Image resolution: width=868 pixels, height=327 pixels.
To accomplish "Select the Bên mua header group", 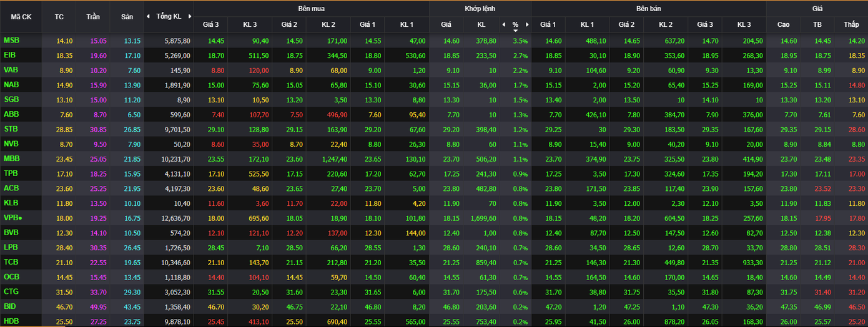I will click(x=311, y=9).
